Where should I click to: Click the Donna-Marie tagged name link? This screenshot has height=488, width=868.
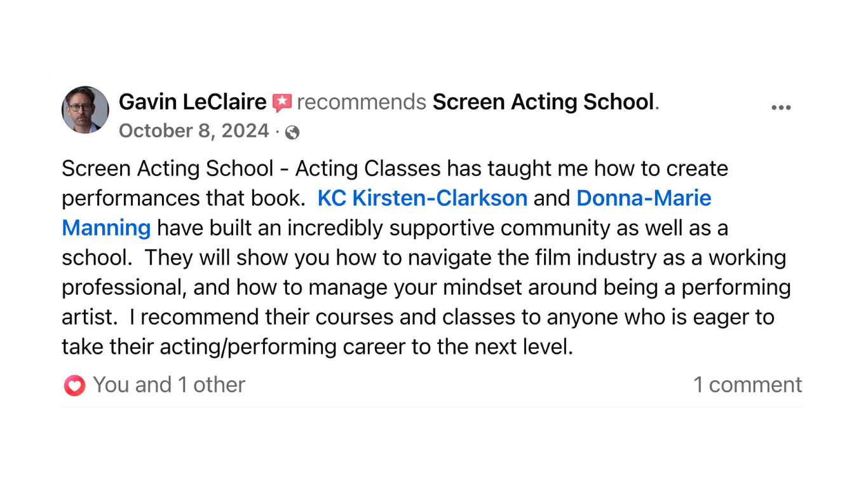[643, 198]
